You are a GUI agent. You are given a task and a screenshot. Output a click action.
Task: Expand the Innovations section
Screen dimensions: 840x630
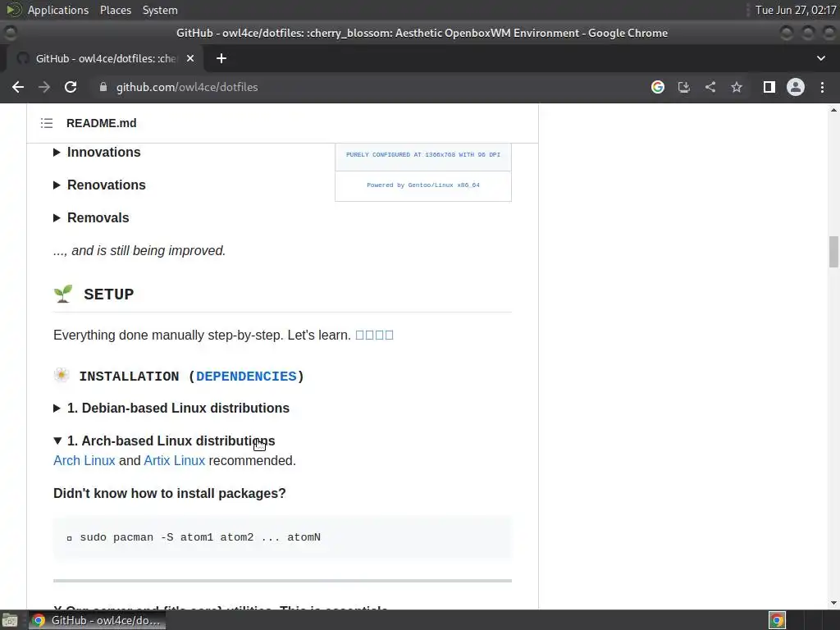tap(97, 152)
